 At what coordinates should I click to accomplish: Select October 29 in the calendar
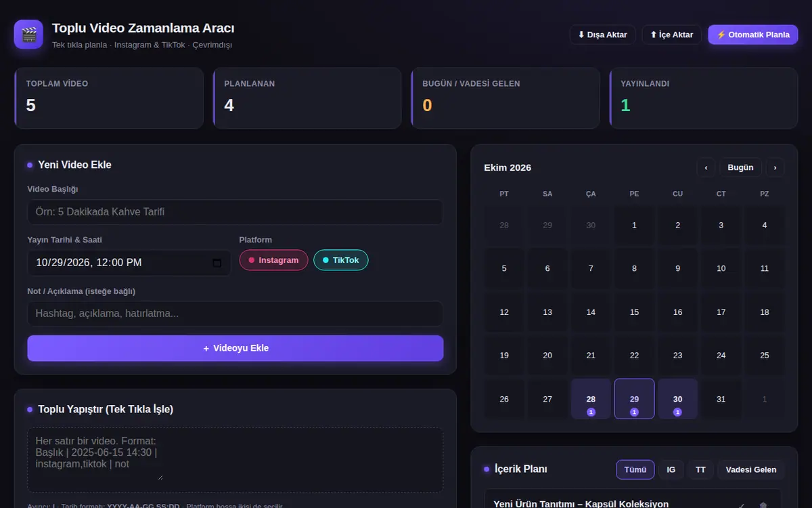(634, 399)
